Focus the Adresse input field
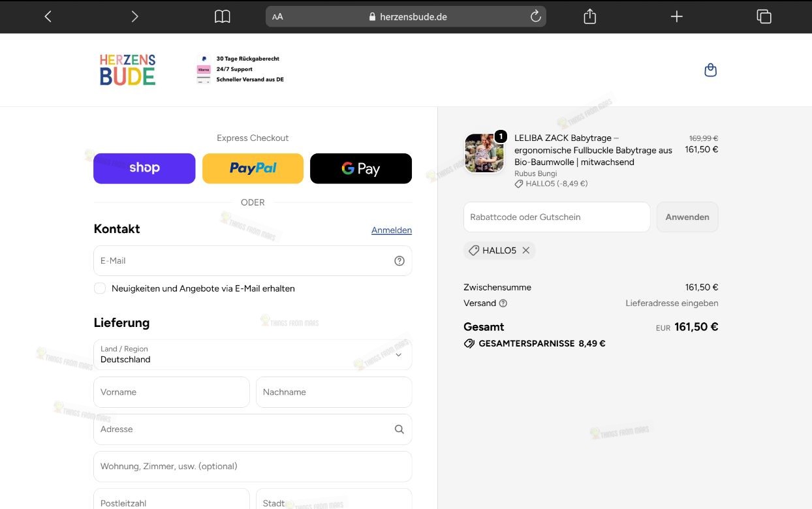Viewport: 812px width, 509px height. (253, 429)
